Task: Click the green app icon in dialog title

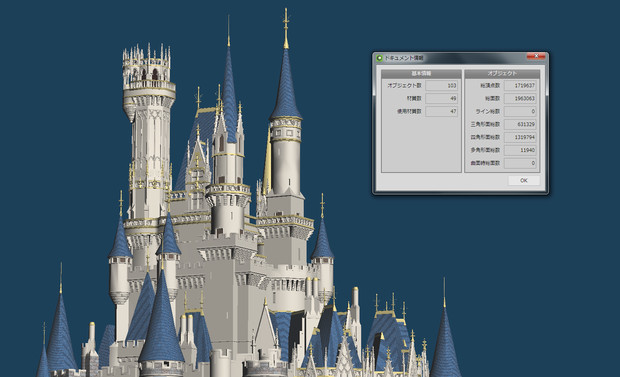Action: [x=379, y=58]
